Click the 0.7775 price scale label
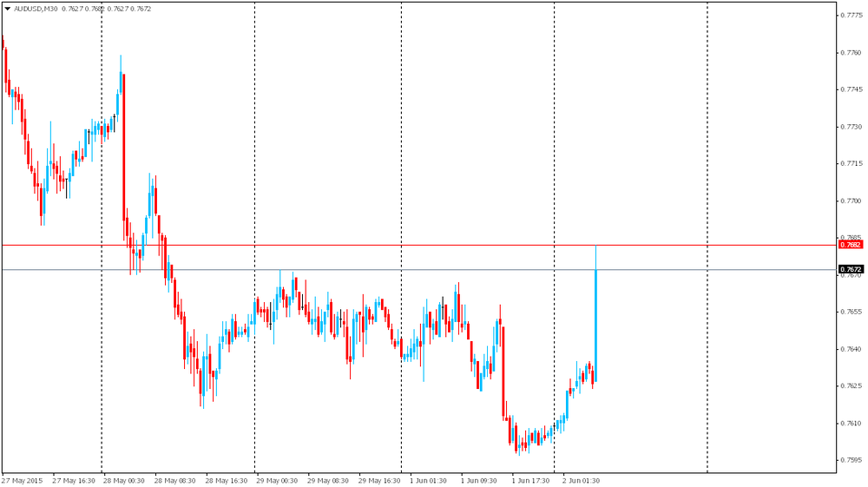The height and width of the screenshot is (487, 868). [852, 15]
